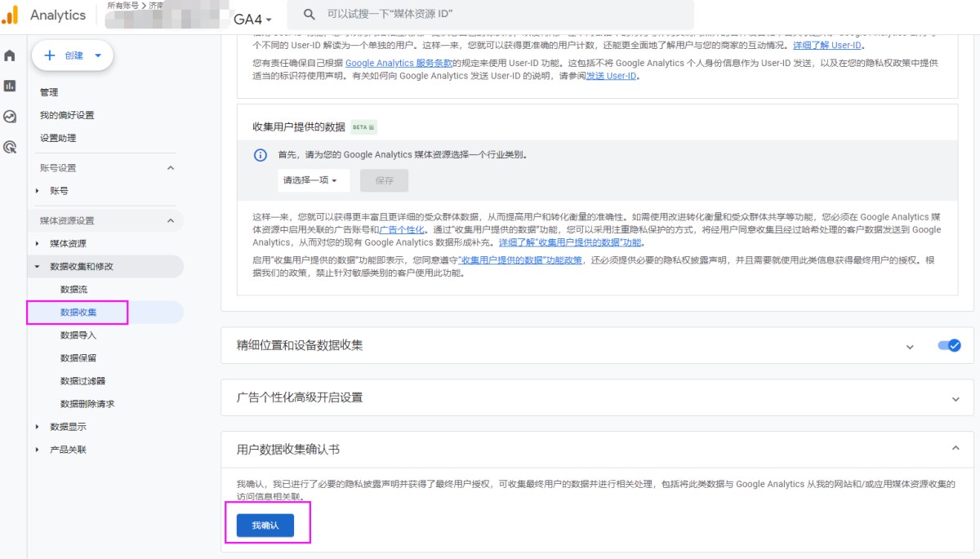Click the info icon beside industry category notice

(261, 155)
